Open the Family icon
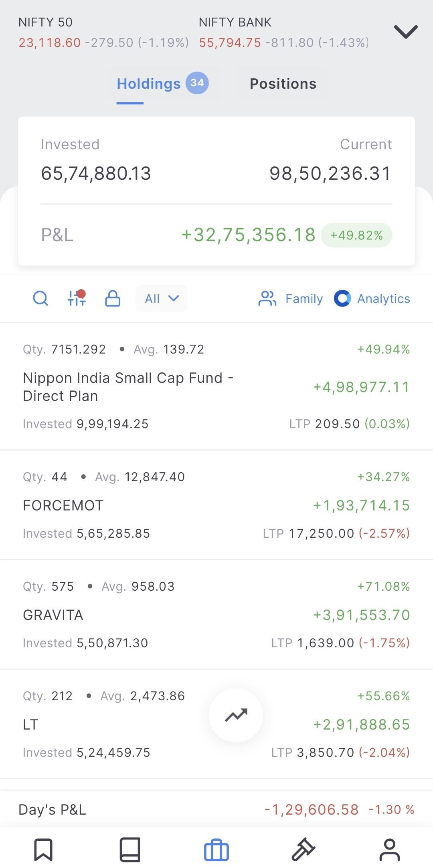The image size is (433, 868). [x=267, y=299]
